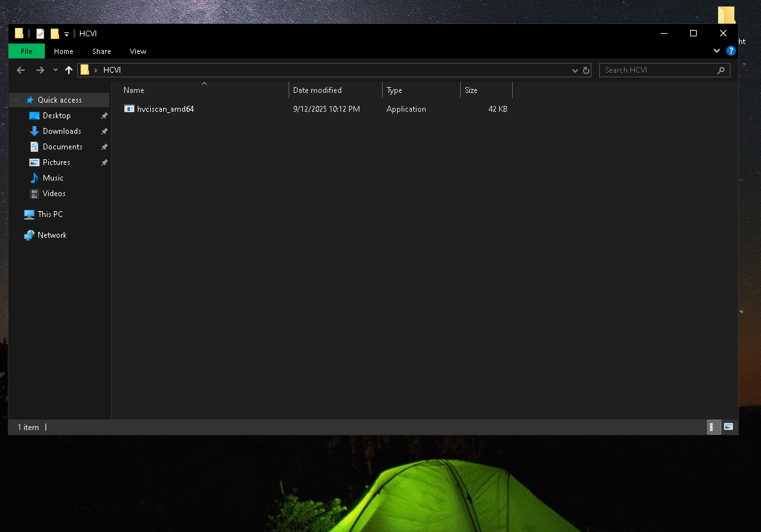Click the search magnifier icon
Screen dimensions: 761x532
721,70
